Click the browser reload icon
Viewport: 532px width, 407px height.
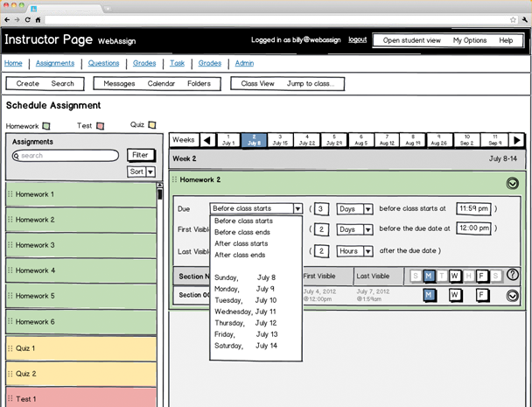pyautogui.click(x=26, y=19)
